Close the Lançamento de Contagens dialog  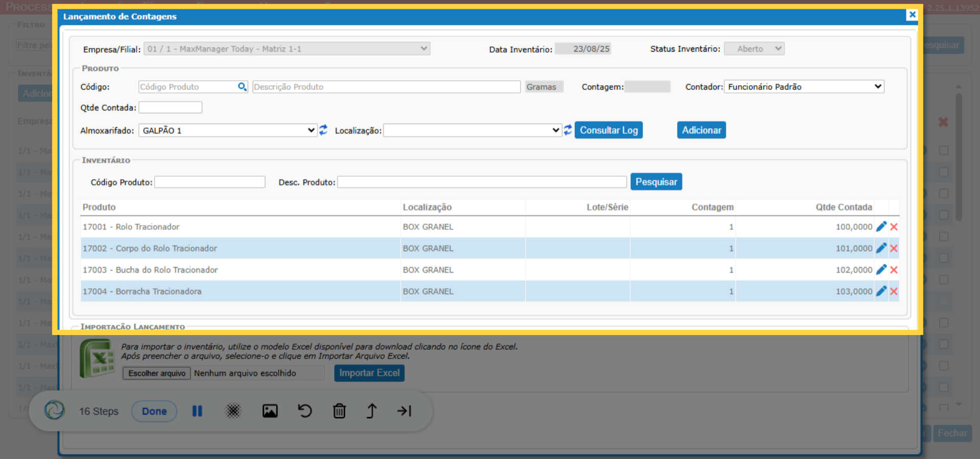coord(912,15)
